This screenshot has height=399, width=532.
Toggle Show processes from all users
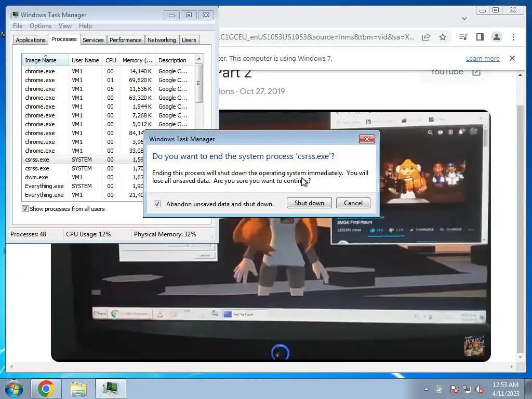tap(25, 209)
